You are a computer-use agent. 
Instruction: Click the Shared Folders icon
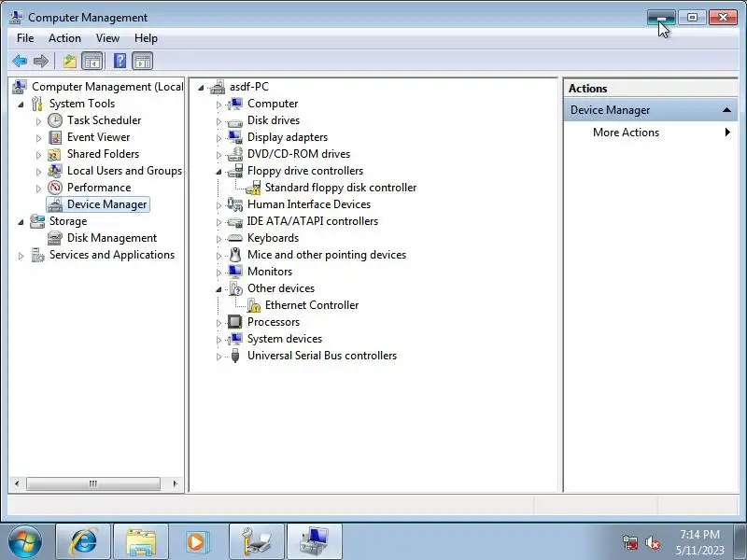tap(55, 154)
